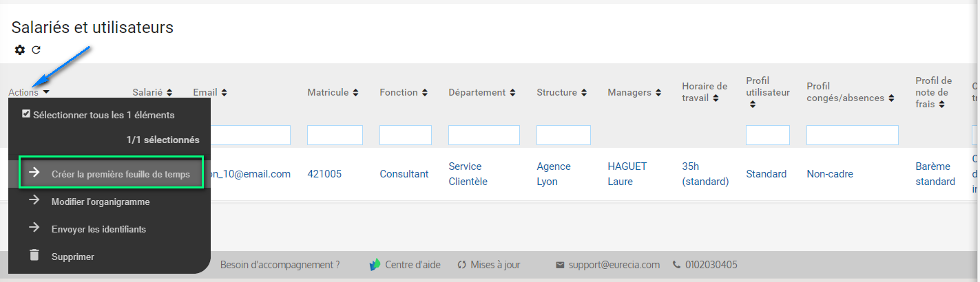
Task: Click the arrow icon beside 'Envoyer les identifiants'
Action: pos(34,228)
